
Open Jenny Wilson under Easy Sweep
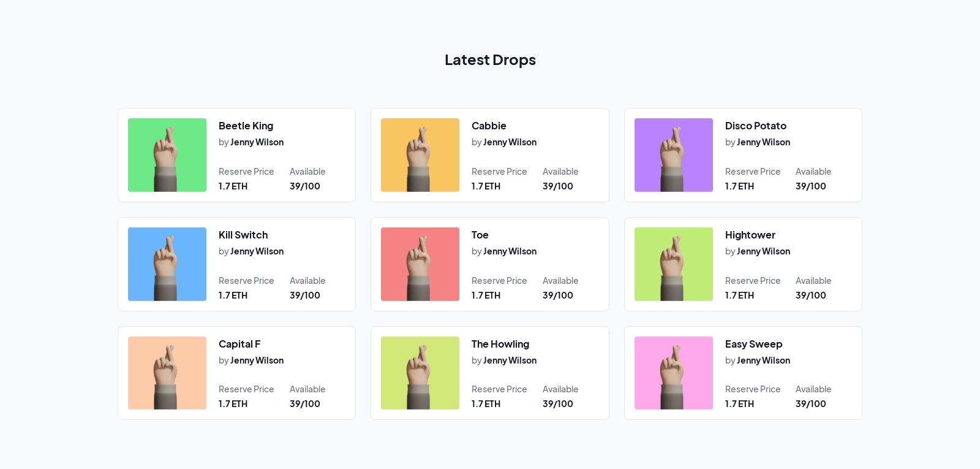pyautogui.click(x=764, y=360)
